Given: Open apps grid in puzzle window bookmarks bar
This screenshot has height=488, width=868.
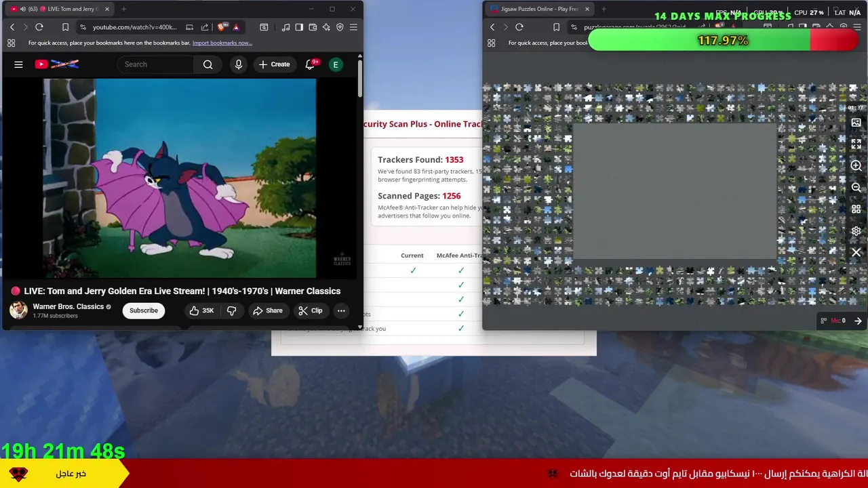Looking at the screenshot, I should 492,43.
